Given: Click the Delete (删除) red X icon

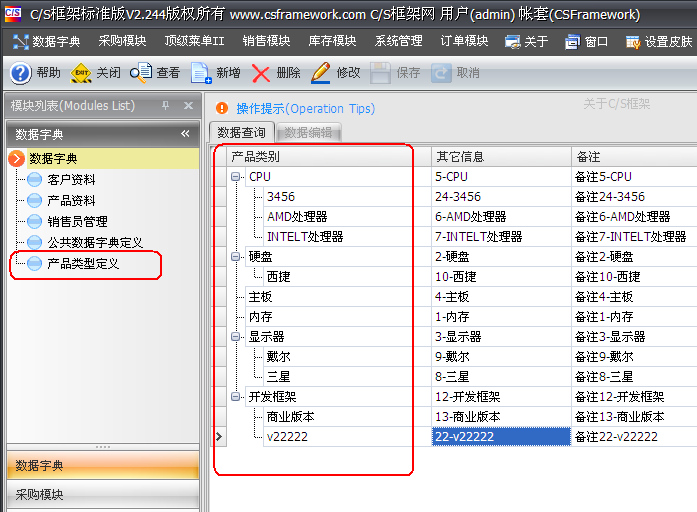Looking at the screenshot, I should coord(261,73).
